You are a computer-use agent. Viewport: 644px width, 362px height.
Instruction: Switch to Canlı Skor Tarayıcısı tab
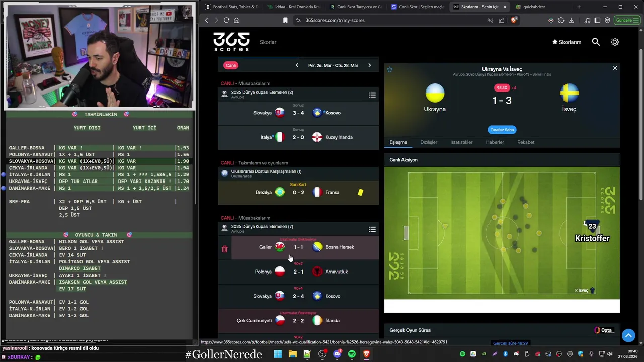point(356,7)
